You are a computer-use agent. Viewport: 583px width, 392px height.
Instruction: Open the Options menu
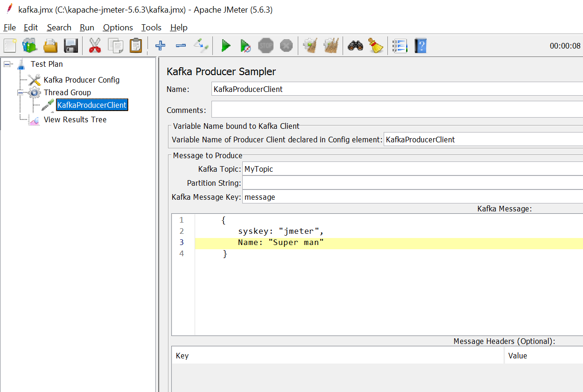(x=117, y=27)
